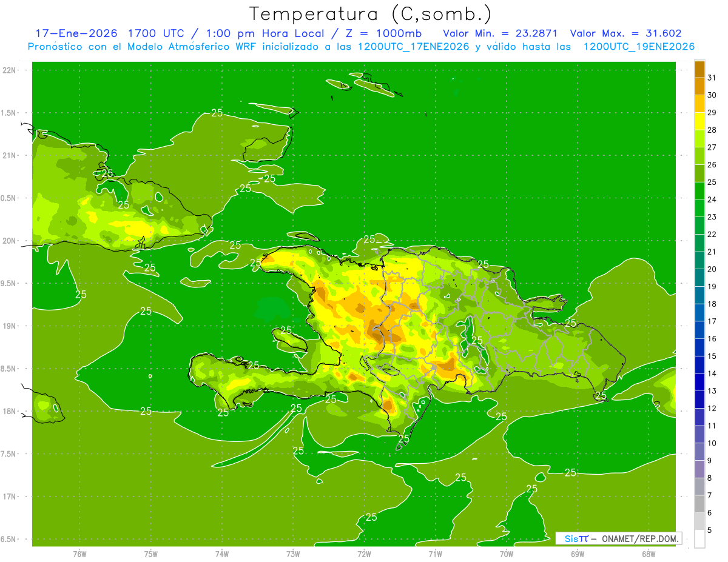Click the '8' label on the color scale
728x562 pixels.
pyautogui.click(x=710, y=478)
